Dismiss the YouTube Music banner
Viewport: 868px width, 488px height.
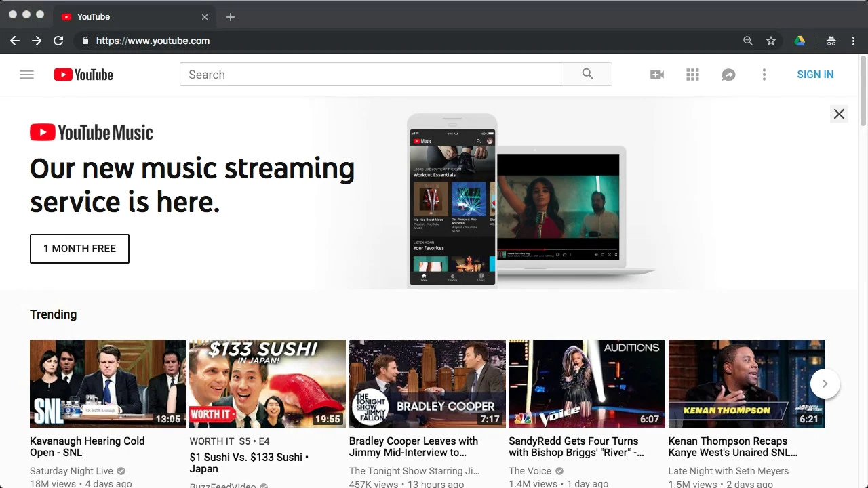tap(839, 114)
